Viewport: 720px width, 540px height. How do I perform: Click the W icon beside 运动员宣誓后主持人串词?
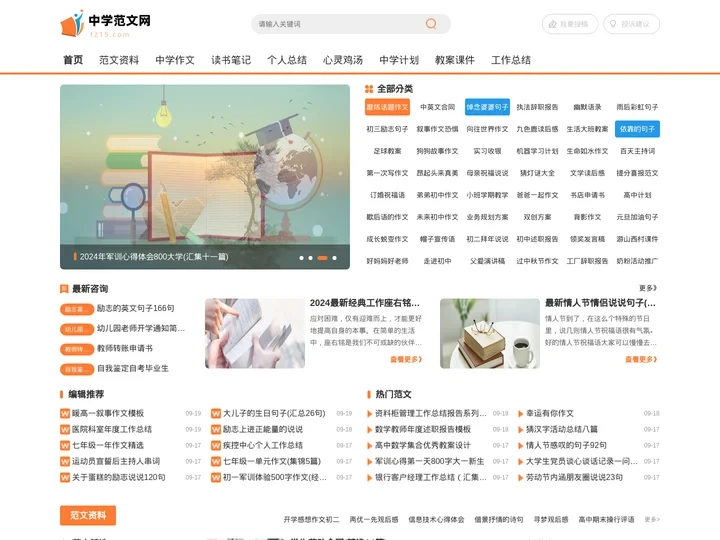pyautogui.click(x=65, y=461)
